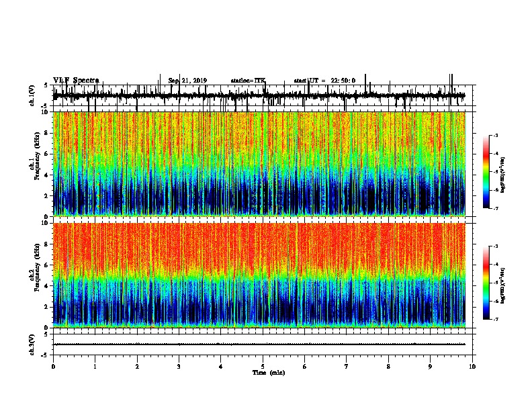Select the date 'Sep 21, 2019'

[x=187, y=81]
